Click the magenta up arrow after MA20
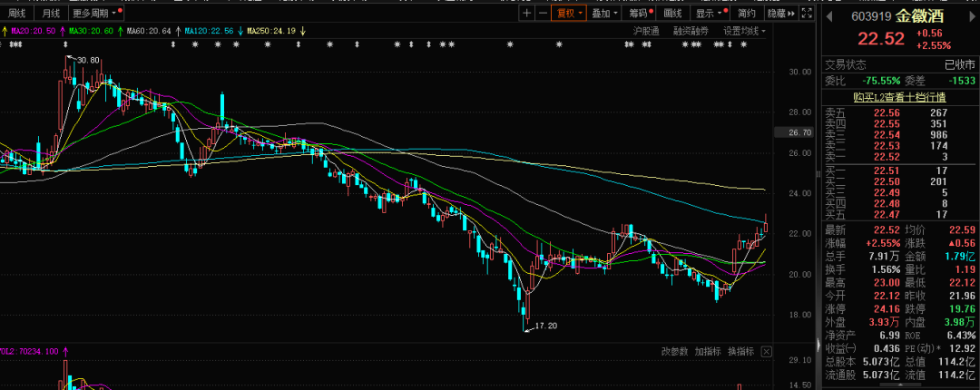Image resolution: width=980 pixels, height=390 pixels. click(63, 31)
